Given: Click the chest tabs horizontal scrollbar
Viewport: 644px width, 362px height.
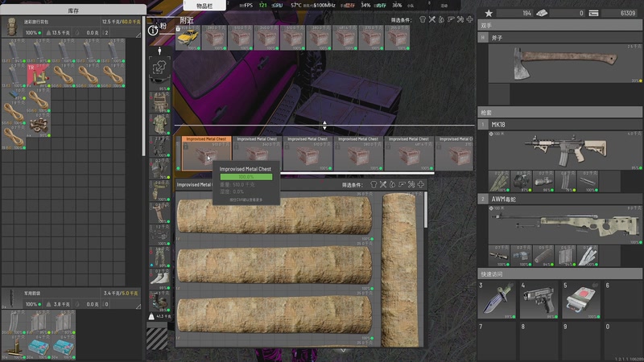Looking at the screenshot, I should click(x=357, y=173).
